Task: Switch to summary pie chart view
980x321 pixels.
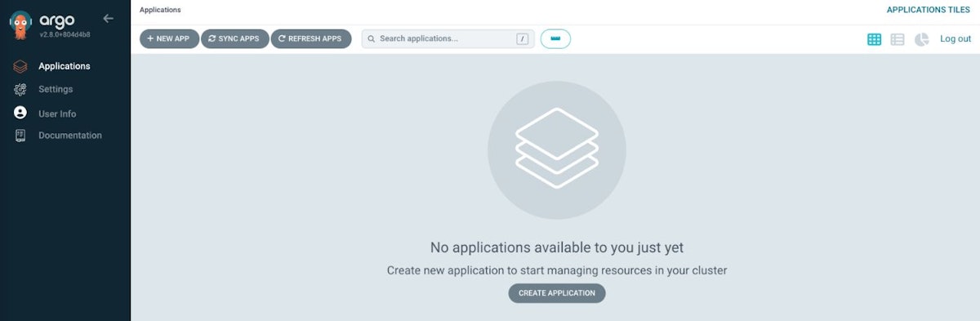Action: [922, 39]
